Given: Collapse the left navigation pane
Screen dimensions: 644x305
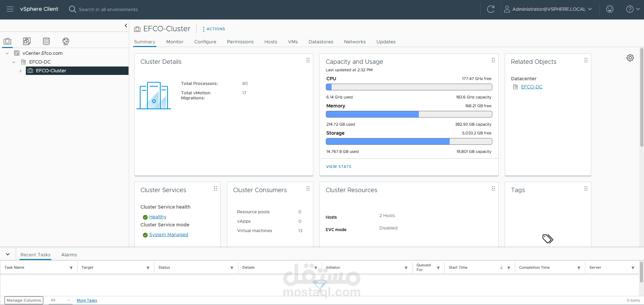Looking at the screenshot, I should pyautogui.click(x=126, y=26).
